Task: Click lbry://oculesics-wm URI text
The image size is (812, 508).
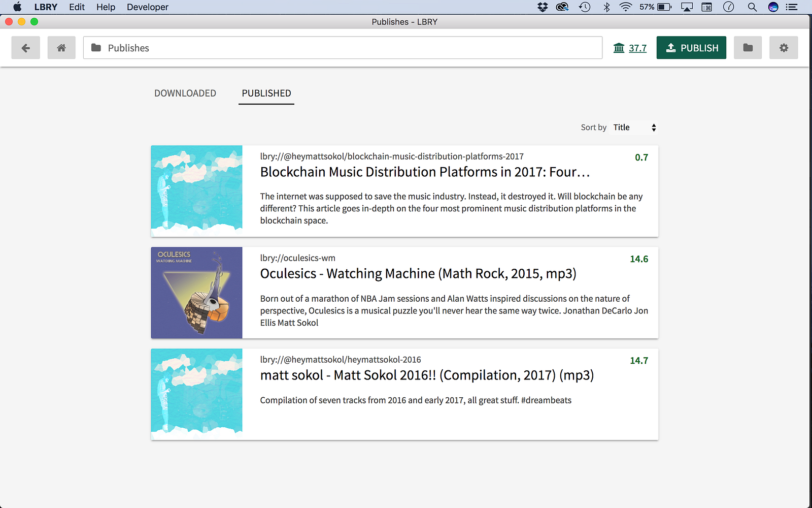Action: pyautogui.click(x=298, y=258)
